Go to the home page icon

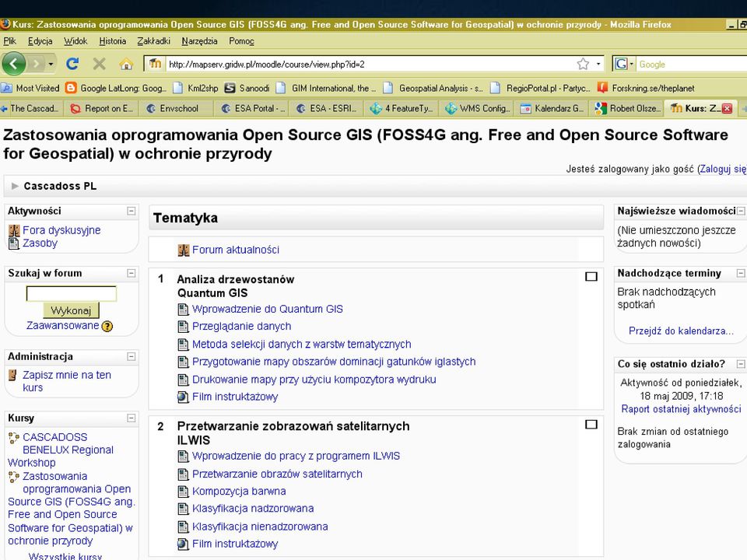[x=126, y=63]
